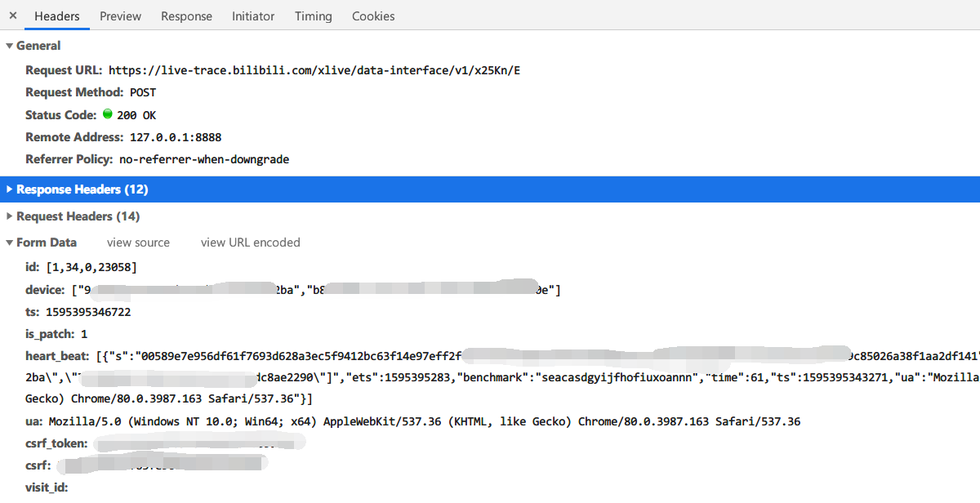Viewport: 980px width, 503px height.
Task: Click the remote address 127.0.0.1:8888
Action: pos(176,137)
